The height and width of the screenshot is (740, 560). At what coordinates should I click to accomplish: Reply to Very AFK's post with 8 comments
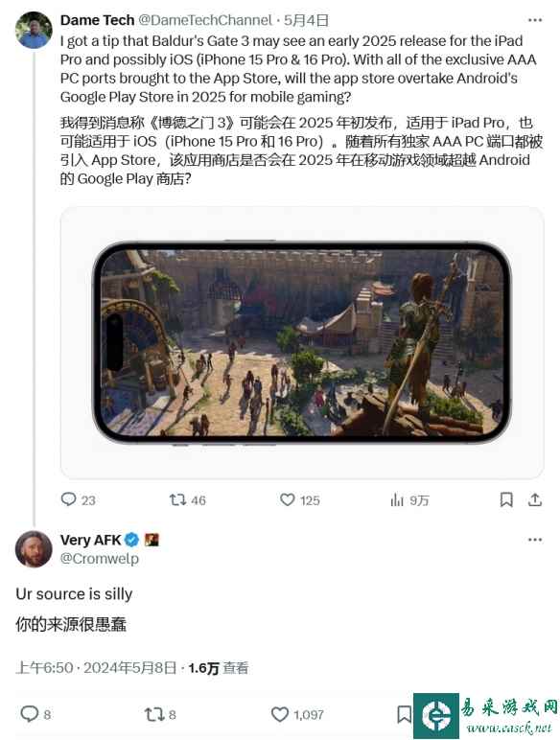pos(30,713)
